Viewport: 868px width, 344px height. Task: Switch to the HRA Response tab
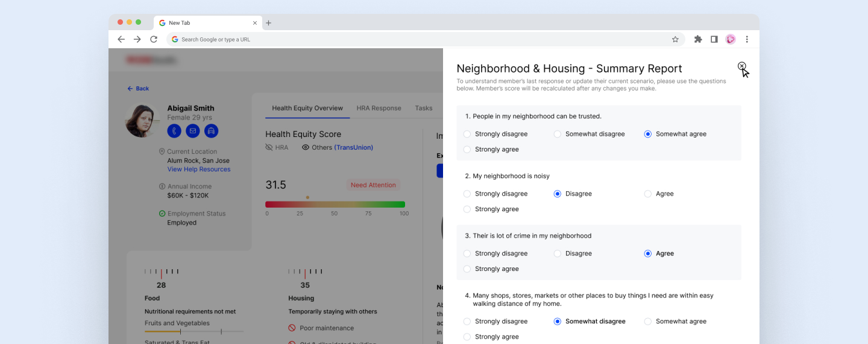tap(379, 108)
